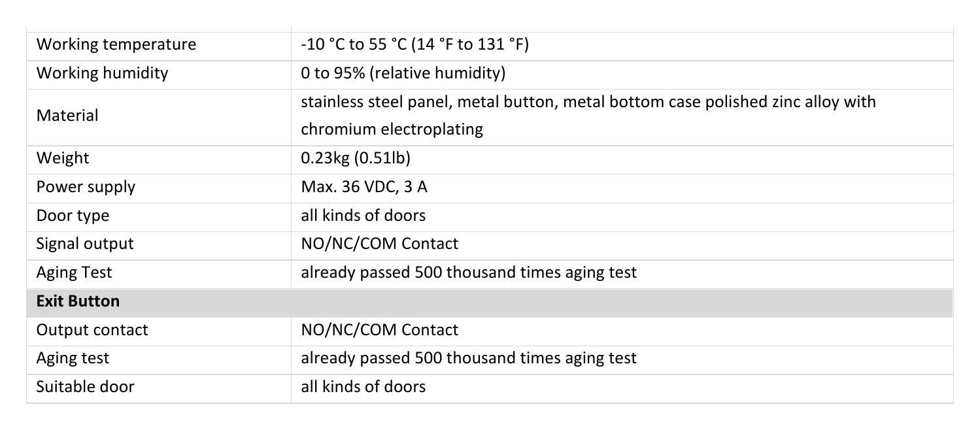Image resolution: width=980 pixels, height=430 pixels.
Task: Click the Power supply label
Action: [86, 187]
